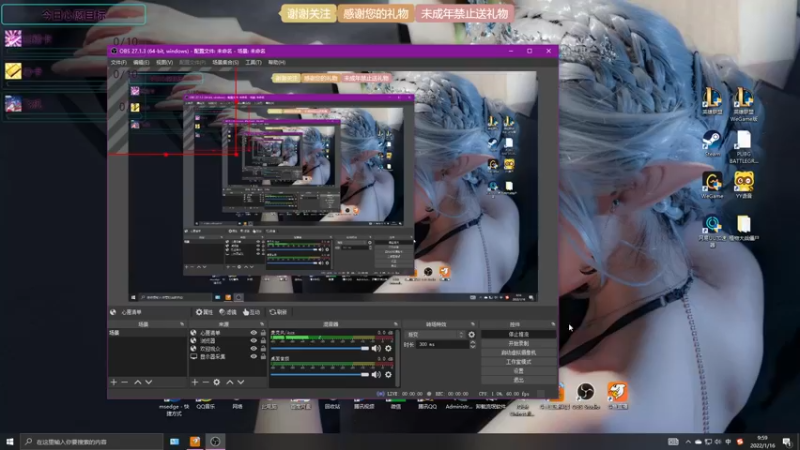Open 编辑(E) menu
The height and width of the screenshot is (450, 800).
[x=141, y=62]
